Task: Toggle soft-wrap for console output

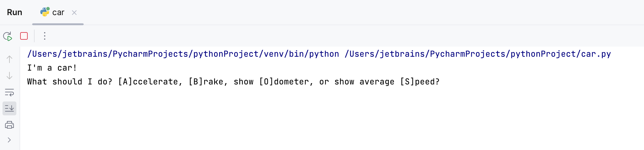Action: [9, 93]
